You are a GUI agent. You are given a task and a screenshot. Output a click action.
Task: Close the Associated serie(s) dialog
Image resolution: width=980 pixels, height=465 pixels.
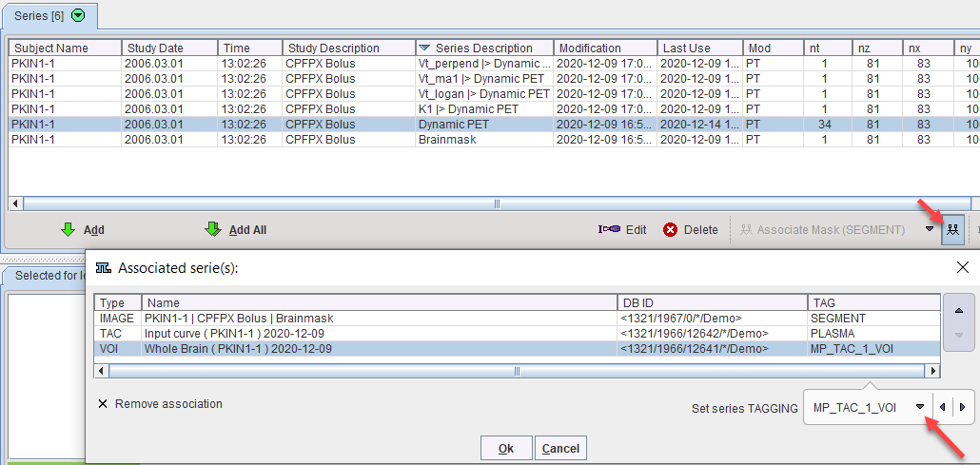pyautogui.click(x=963, y=268)
